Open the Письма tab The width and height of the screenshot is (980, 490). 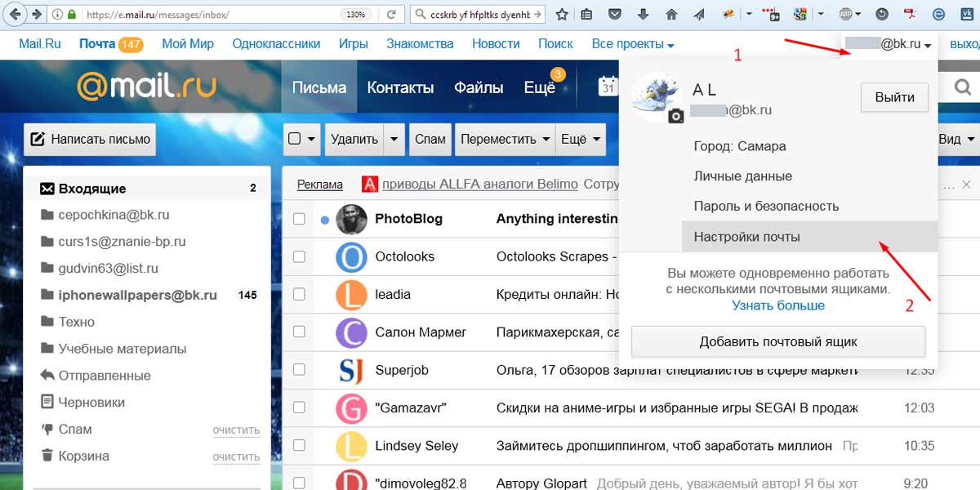click(319, 87)
